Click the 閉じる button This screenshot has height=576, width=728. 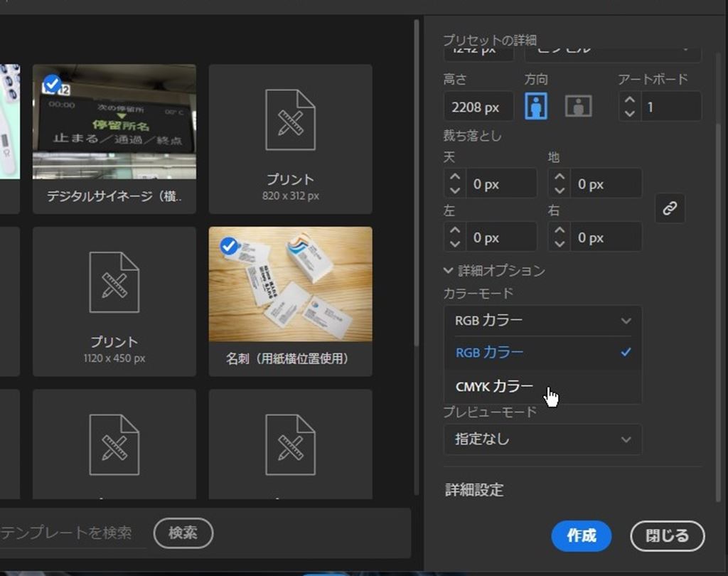(x=667, y=535)
